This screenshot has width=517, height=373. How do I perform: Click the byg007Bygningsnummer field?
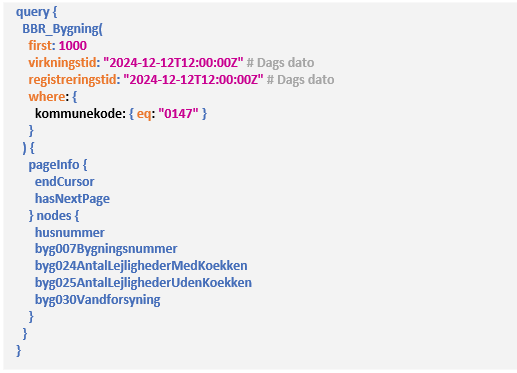pos(106,249)
